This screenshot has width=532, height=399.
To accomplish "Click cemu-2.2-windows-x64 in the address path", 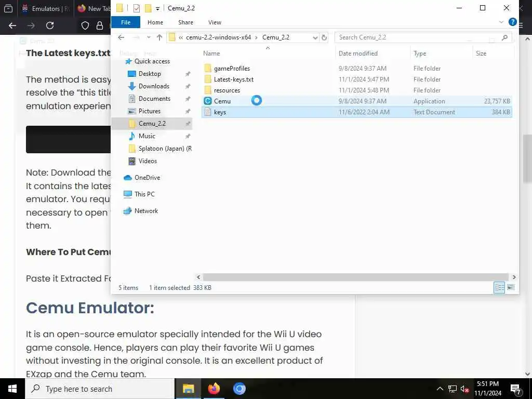I will click(219, 37).
